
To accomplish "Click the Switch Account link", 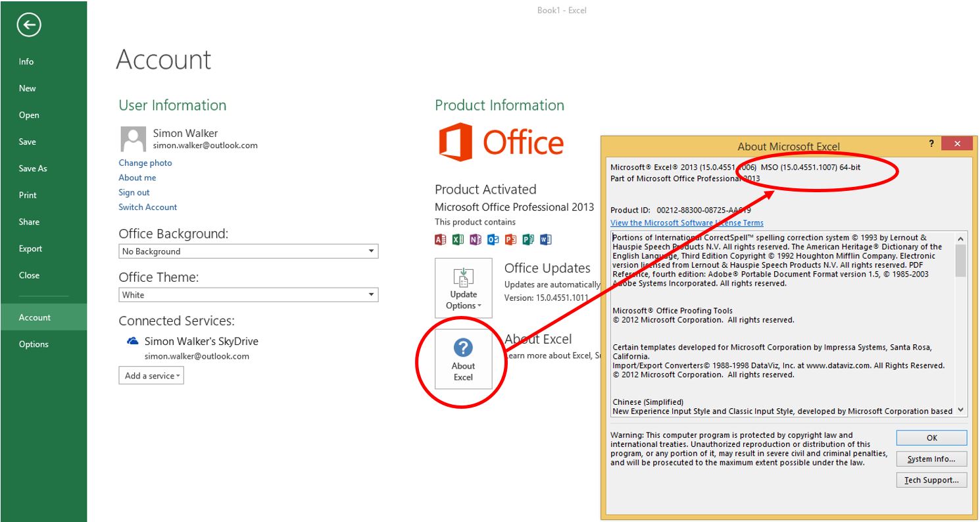I will 148,207.
